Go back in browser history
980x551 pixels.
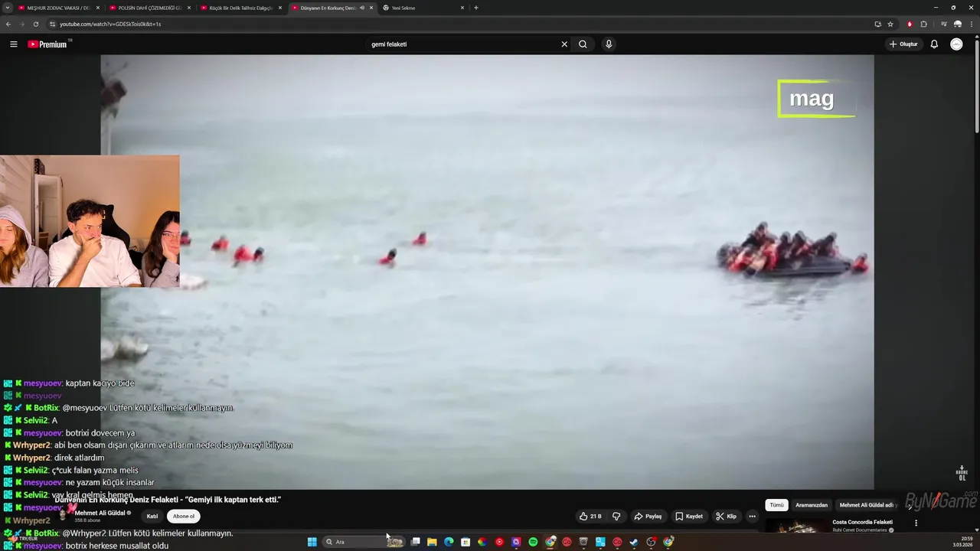pyautogui.click(x=8, y=24)
